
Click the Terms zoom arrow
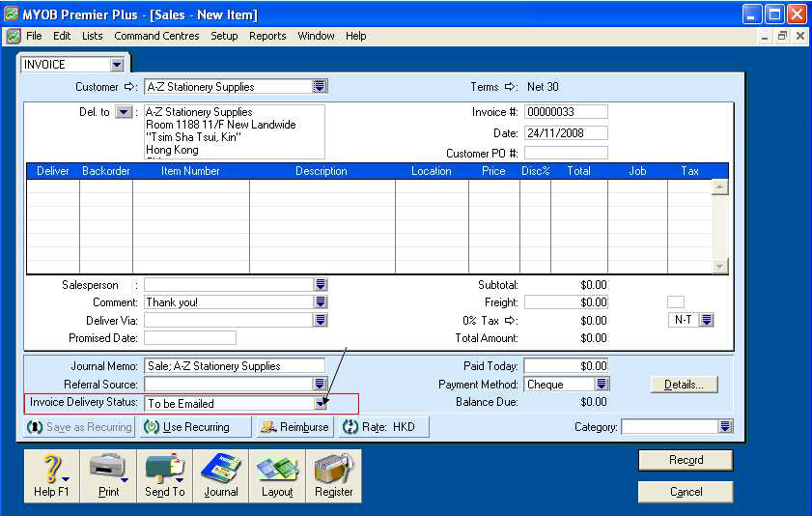511,87
